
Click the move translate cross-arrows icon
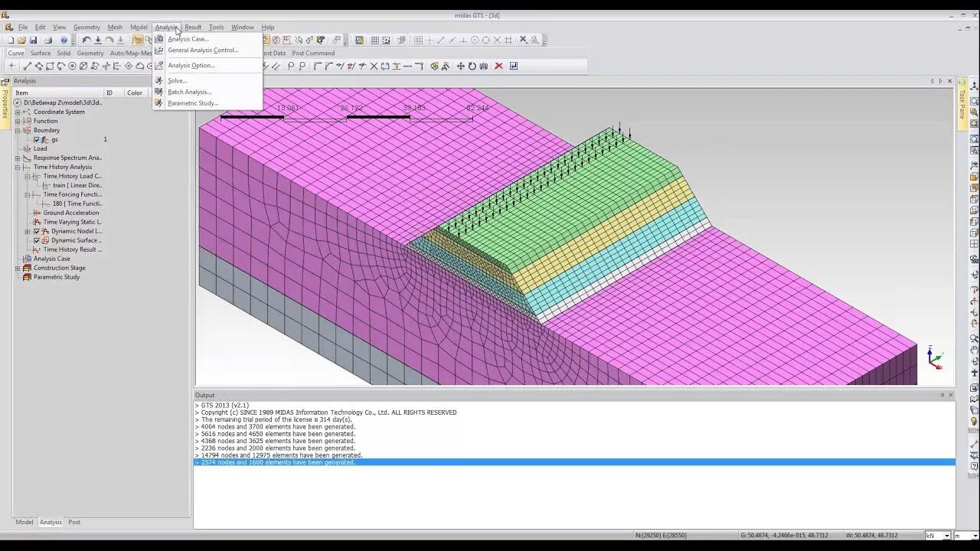pyautogui.click(x=461, y=66)
